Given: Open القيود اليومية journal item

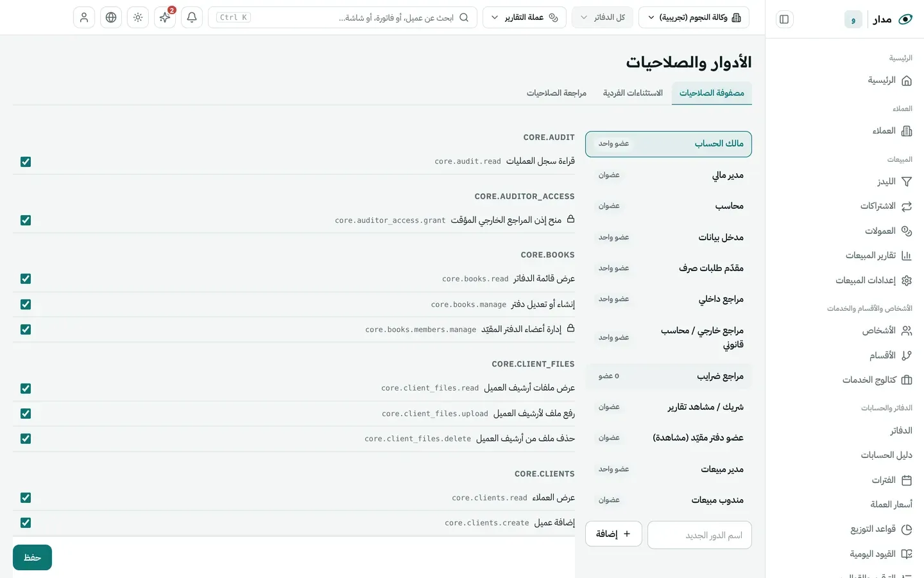Looking at the screenshot, I should pyautogui.click(x=880, y=554).
